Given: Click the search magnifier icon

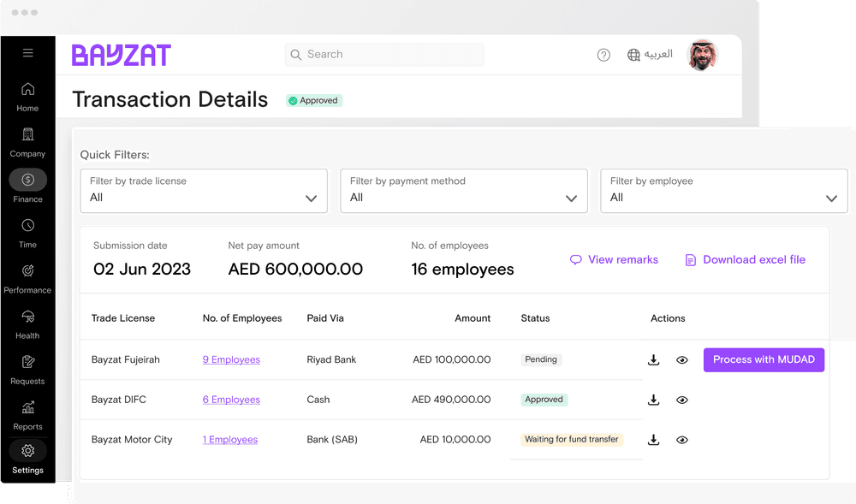Looking at the screenshot, I should (x=296, y=55).
